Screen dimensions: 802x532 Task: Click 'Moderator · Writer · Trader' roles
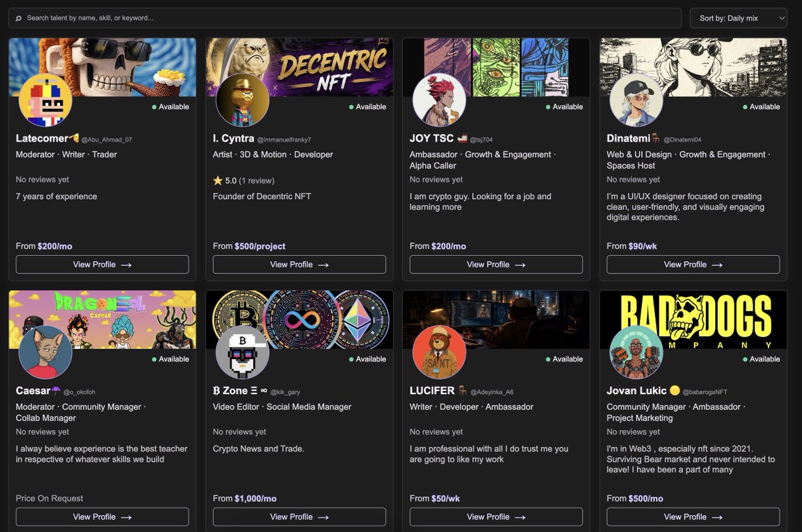point(66,154)
